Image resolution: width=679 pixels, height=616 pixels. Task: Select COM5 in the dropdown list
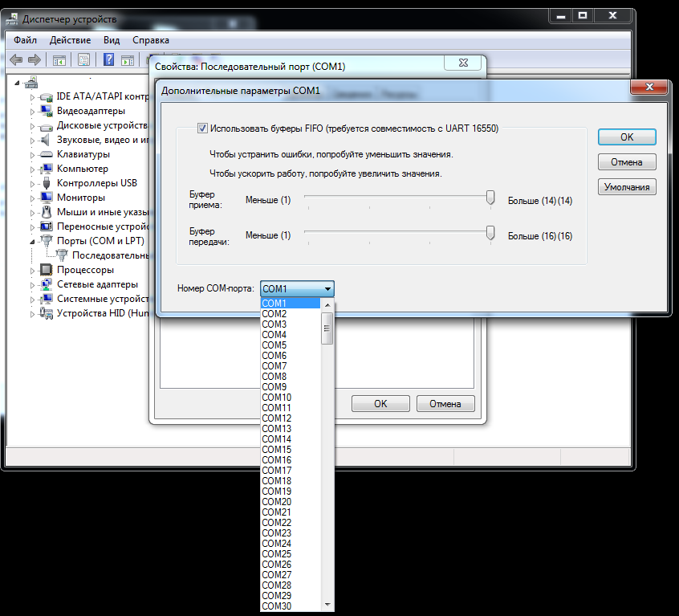click(291, 345)
